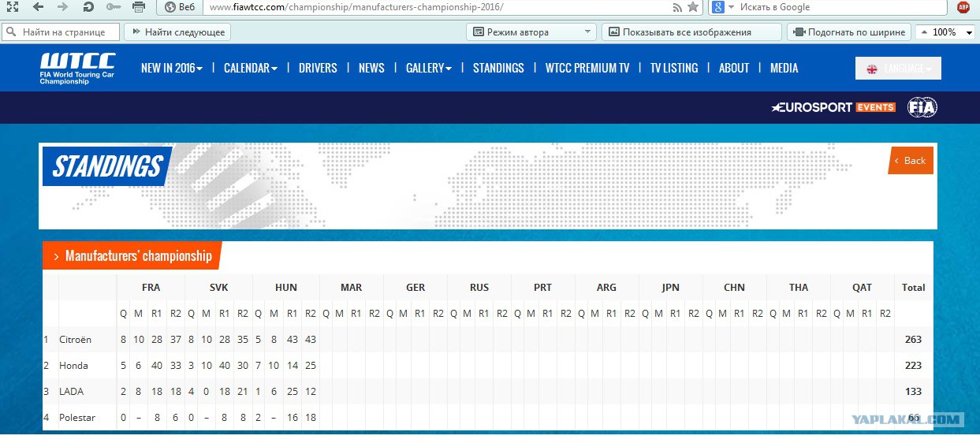The image size is (980, 443).
Task: Click the SVK column header
Action: pos(218,287)
